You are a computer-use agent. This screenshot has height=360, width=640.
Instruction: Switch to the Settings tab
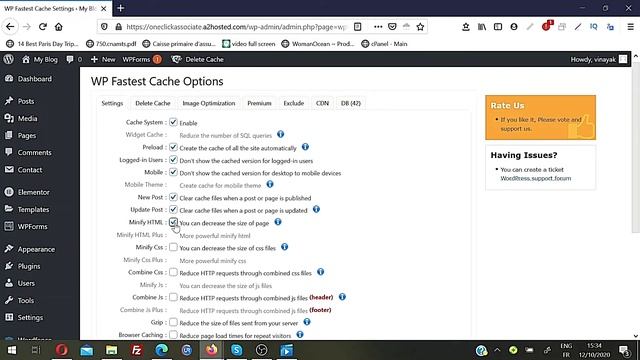(x=112, y=103)
